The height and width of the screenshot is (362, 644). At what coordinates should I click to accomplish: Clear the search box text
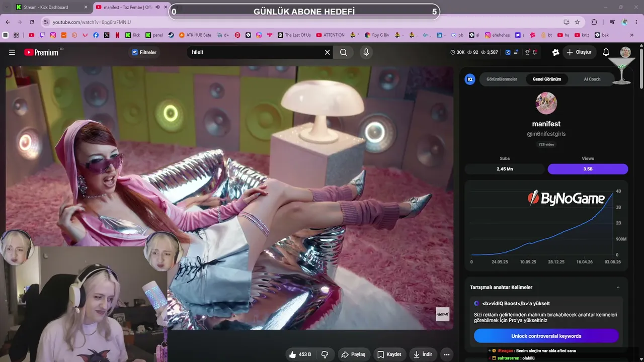tap(328, 52)
